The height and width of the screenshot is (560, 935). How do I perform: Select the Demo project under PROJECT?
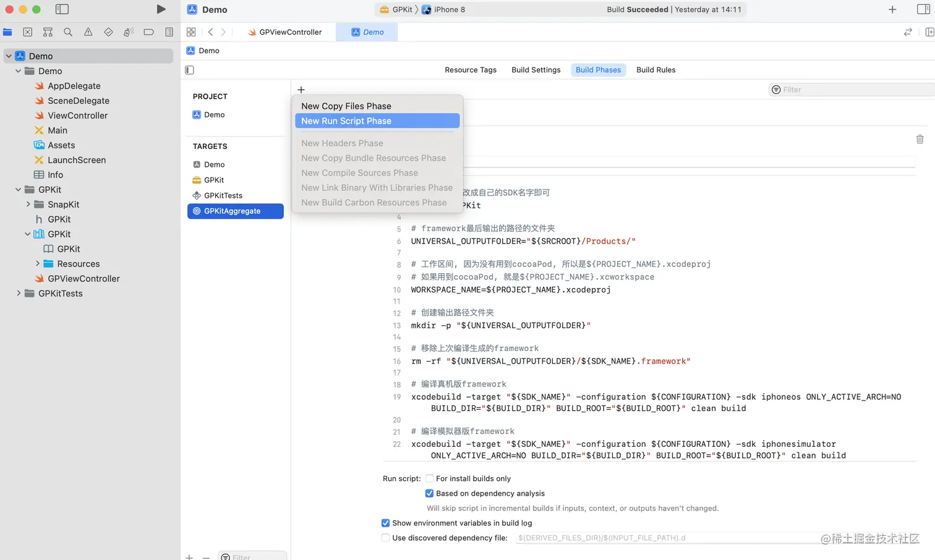(x=235, y=115)
